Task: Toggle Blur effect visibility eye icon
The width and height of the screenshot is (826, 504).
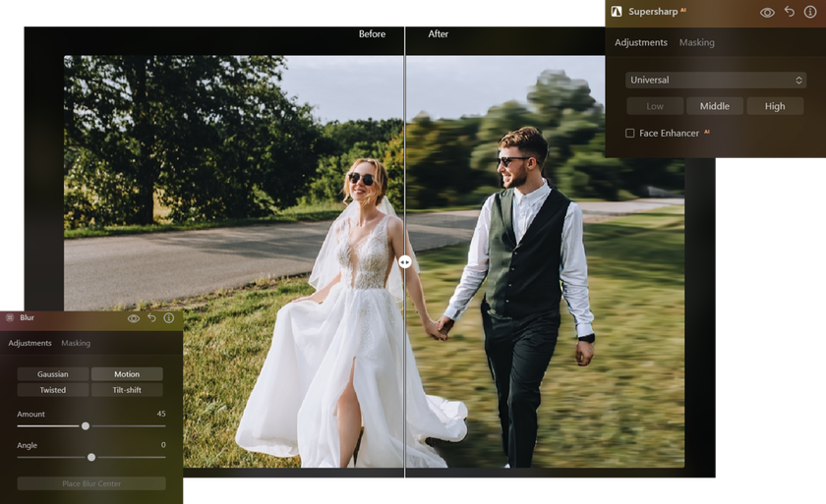Action: pos(134,318)
